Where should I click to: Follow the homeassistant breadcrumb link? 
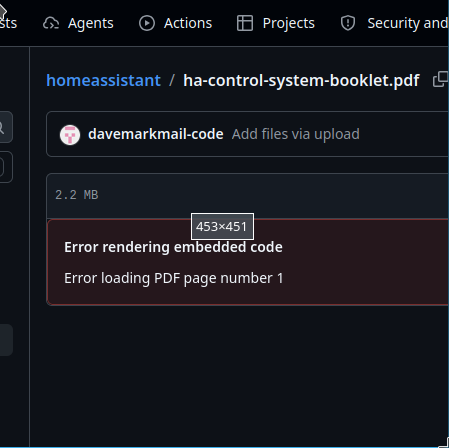(103, 80)
